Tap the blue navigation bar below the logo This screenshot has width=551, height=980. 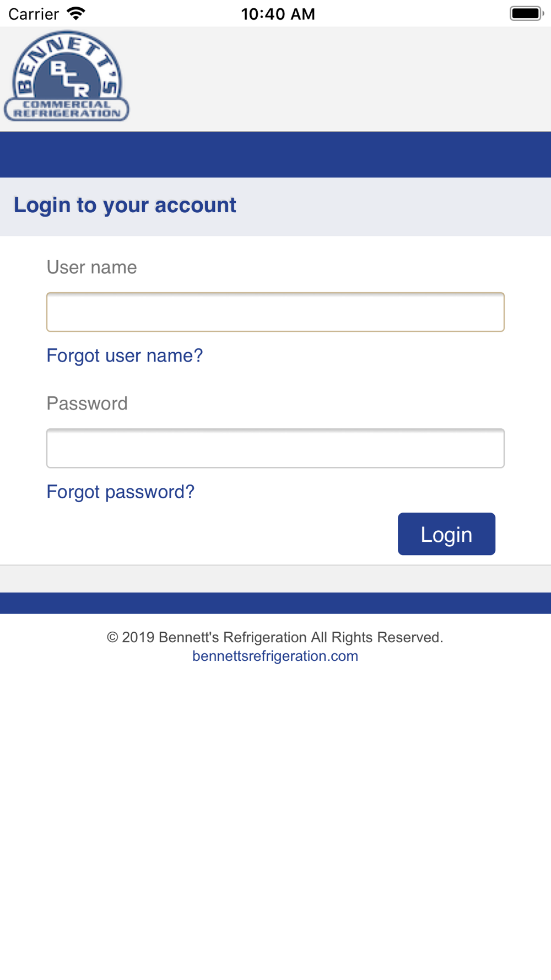275,154
